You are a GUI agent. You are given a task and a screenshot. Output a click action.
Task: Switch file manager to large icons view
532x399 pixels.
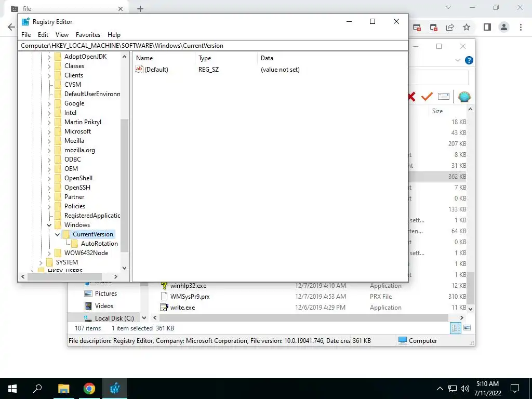click(467, 328)
